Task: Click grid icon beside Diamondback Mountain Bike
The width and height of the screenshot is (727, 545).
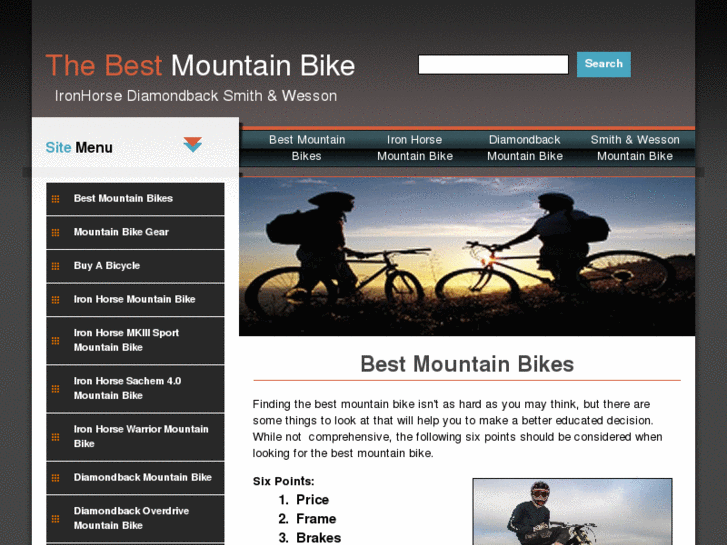Action: click(x=56, y=478)
